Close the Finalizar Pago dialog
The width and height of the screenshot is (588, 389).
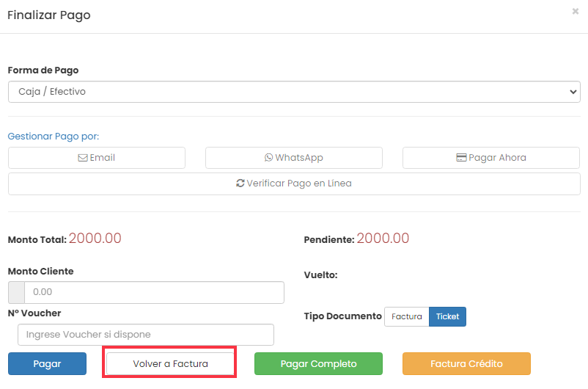[576, 11]
